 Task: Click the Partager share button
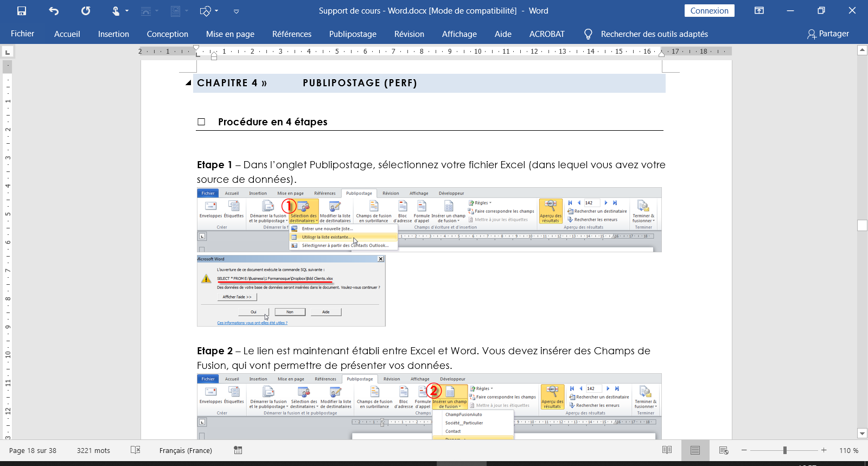[828, 34]
